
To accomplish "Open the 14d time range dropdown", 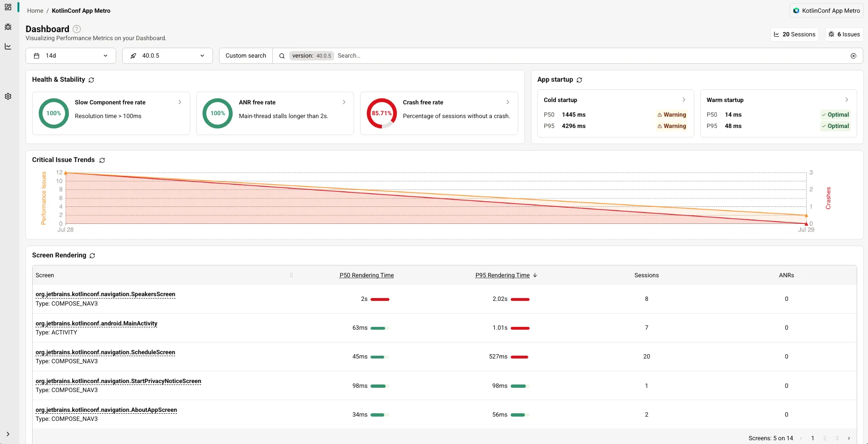I will (71, 56).
